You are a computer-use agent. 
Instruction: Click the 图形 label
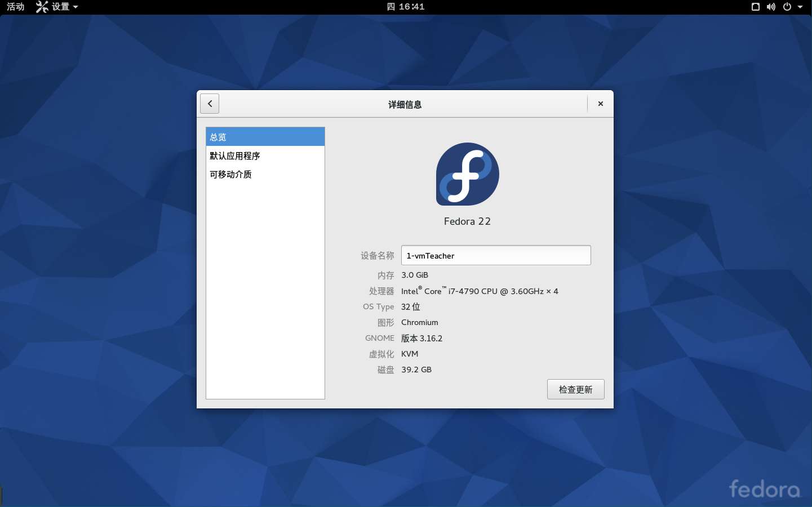tap(386, 322)
